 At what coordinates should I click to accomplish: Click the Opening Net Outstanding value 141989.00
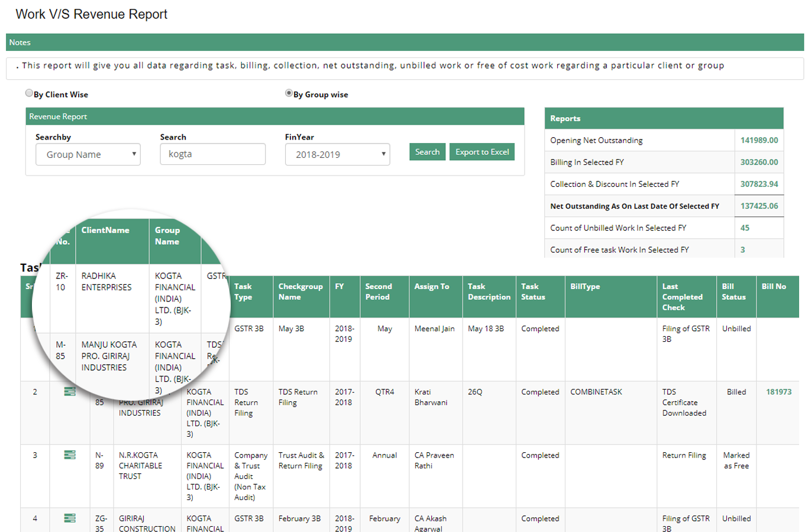[759, 140]
